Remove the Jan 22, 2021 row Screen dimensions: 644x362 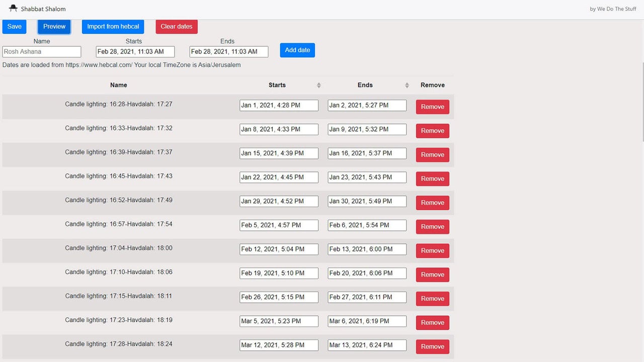click(433, 178)
